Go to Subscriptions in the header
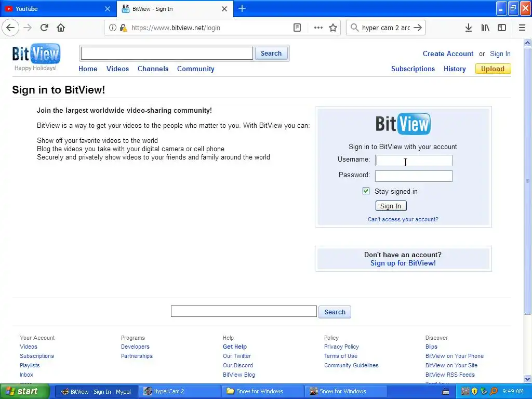 pyautogui.click(x=413, y=69)
